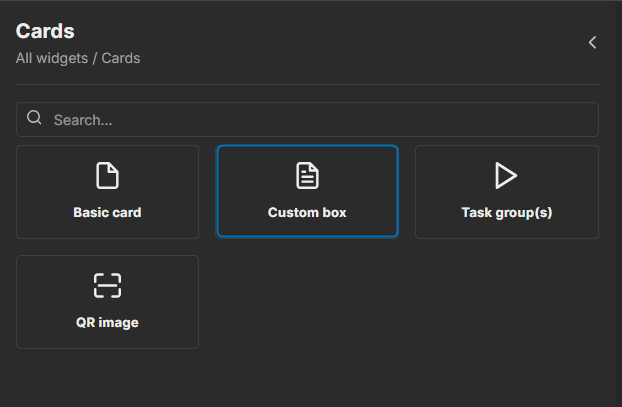Screen dimensions: 622x407
Task: Click the Basic card page icon
Action: 107,176
